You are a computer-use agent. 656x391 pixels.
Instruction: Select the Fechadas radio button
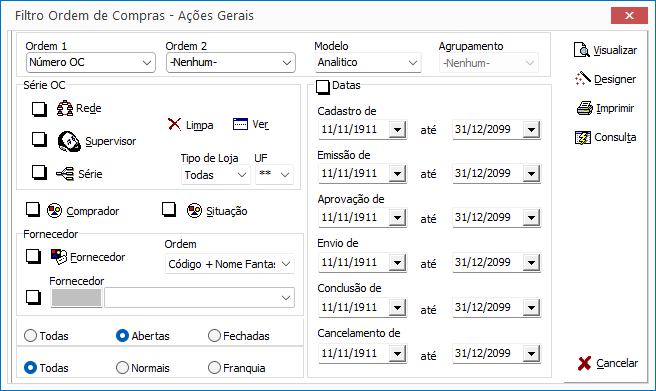pyautogui.click(x=214, y=335)
